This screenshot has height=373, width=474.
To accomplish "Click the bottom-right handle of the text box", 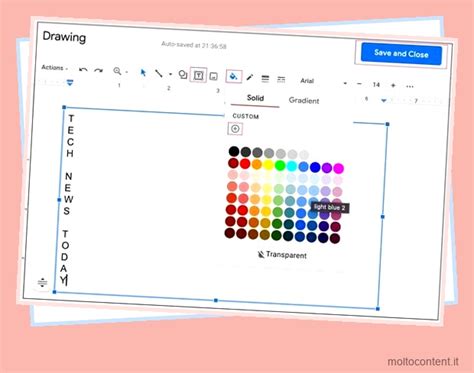I will [378, 309].
